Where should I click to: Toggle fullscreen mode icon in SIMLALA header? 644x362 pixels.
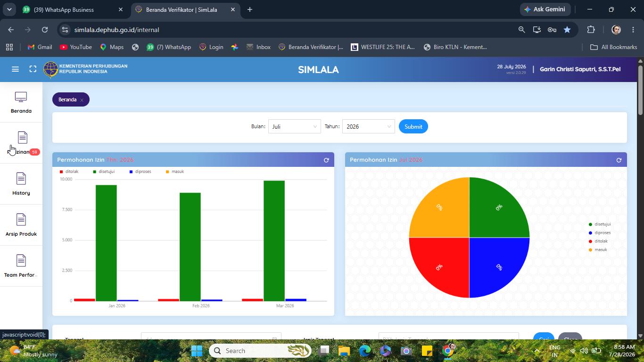33,69
